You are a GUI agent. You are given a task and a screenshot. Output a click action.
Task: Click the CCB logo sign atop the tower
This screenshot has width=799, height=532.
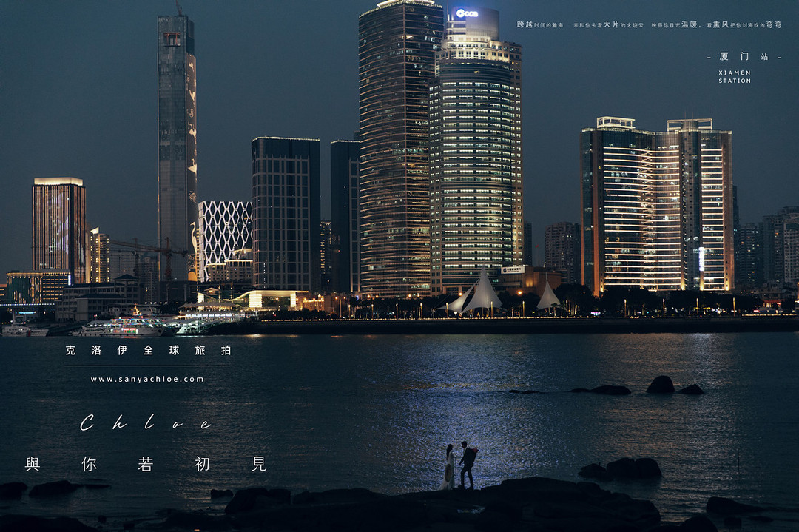click(467, 13)
